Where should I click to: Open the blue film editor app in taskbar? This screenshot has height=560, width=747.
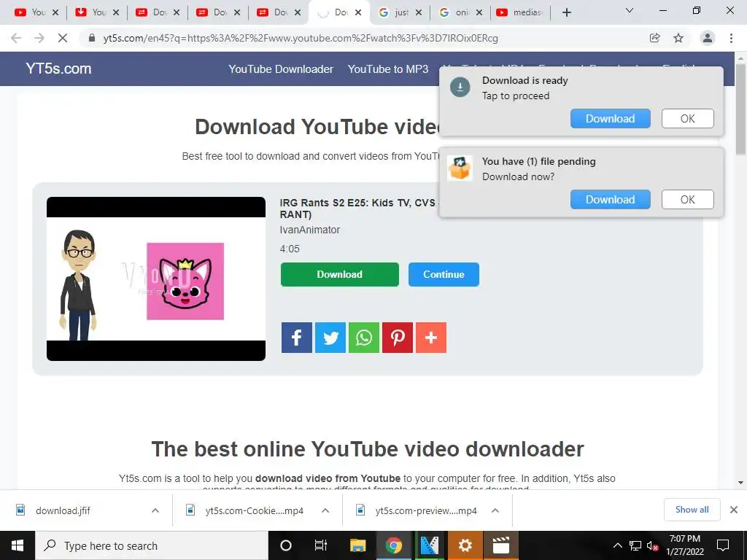coord(429,545)
